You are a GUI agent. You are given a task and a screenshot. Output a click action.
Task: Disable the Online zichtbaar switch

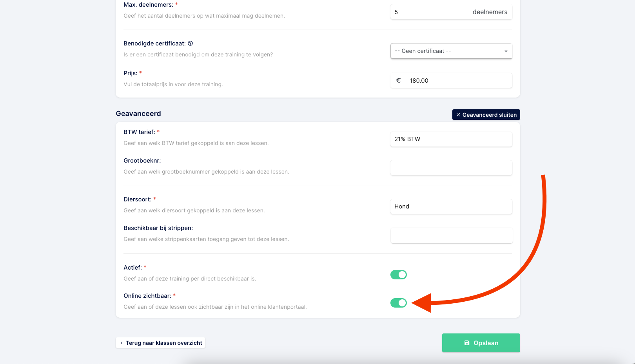pos(399,303)
